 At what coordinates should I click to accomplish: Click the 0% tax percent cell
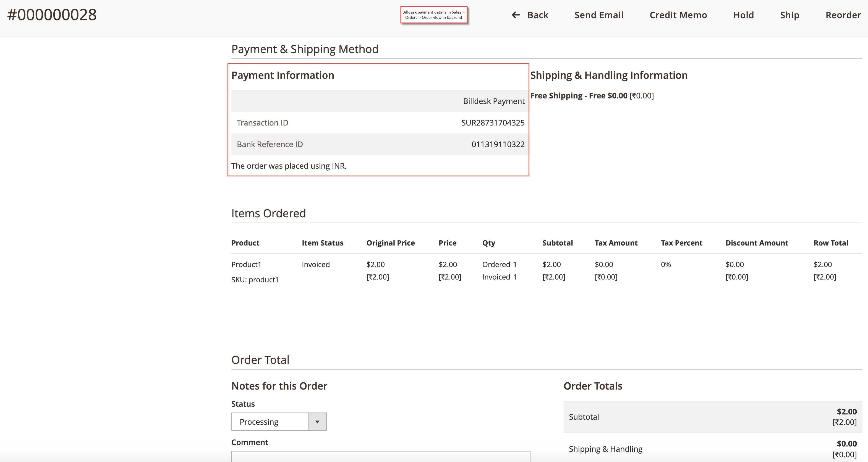[x=666, y=265]
